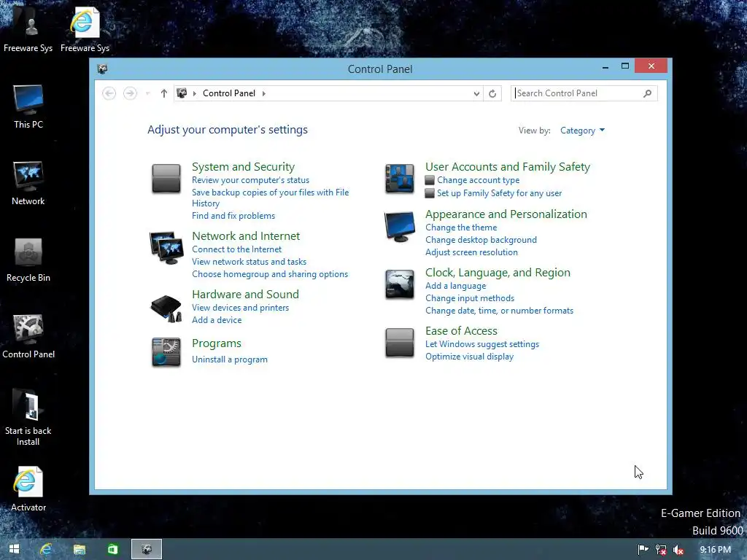Click the Control Panel breadcrumb segment

pyautogui.click(x=228, y=93)
